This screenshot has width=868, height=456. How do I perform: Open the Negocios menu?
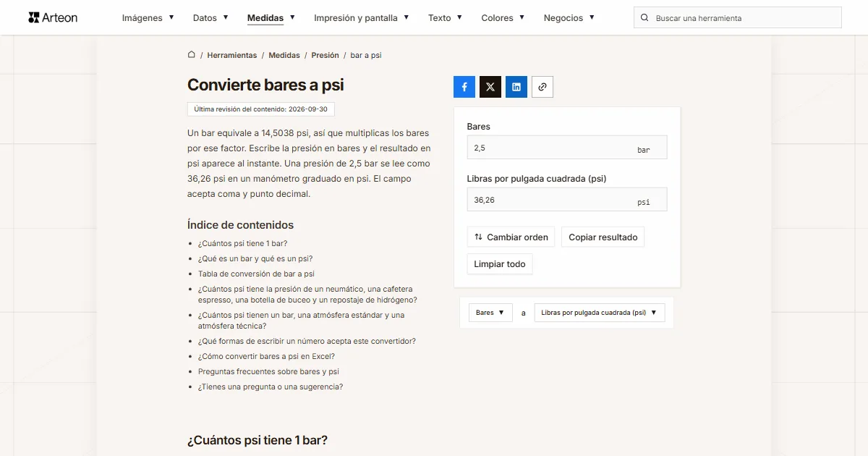[569, 18]
